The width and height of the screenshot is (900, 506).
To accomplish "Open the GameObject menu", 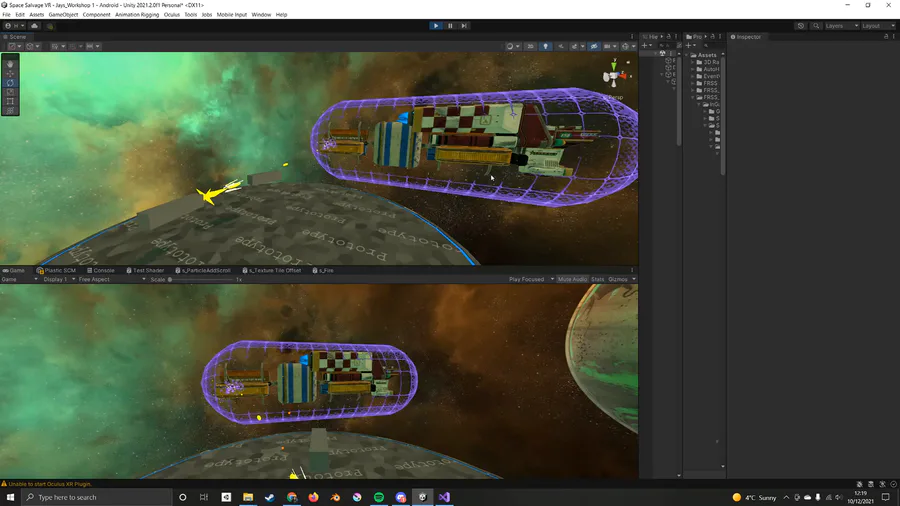I will [63, 15].
